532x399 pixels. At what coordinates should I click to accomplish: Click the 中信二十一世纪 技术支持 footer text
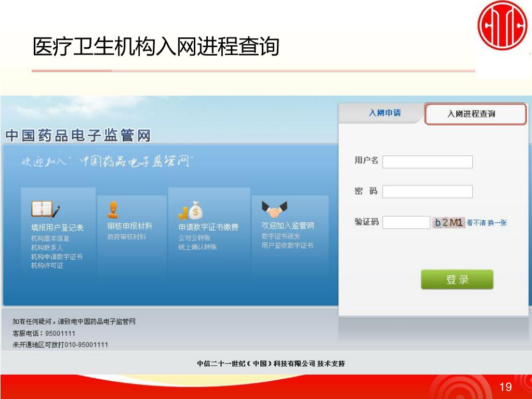pyautogui.click(x=271, y=363)
